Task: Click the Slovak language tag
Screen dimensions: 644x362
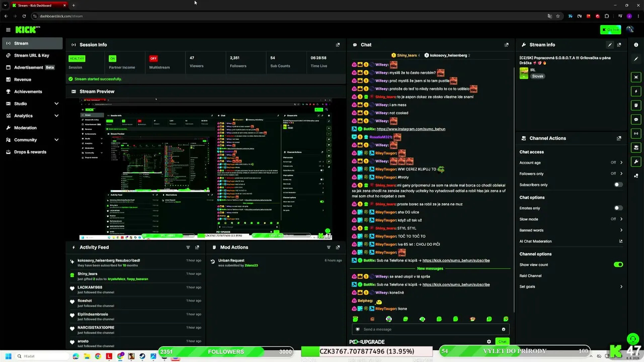Action: pos(538,76)
